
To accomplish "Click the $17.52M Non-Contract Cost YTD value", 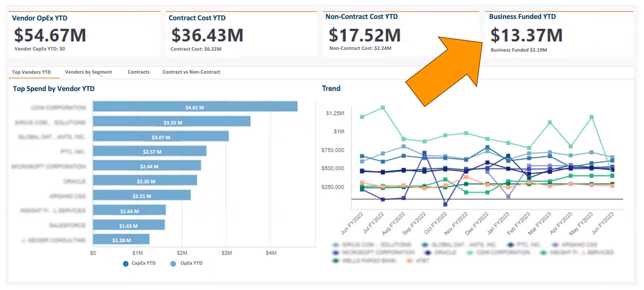I will [365, 35].
